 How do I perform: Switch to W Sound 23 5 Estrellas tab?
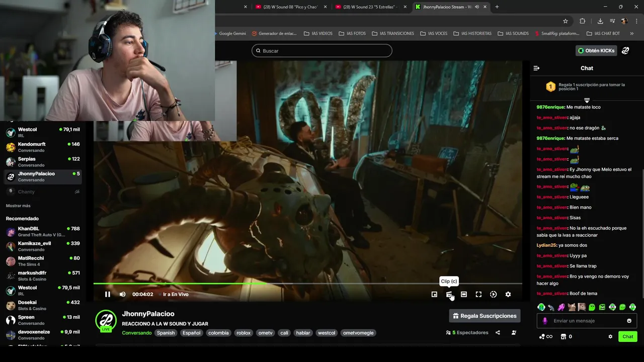tap(370, 7)
